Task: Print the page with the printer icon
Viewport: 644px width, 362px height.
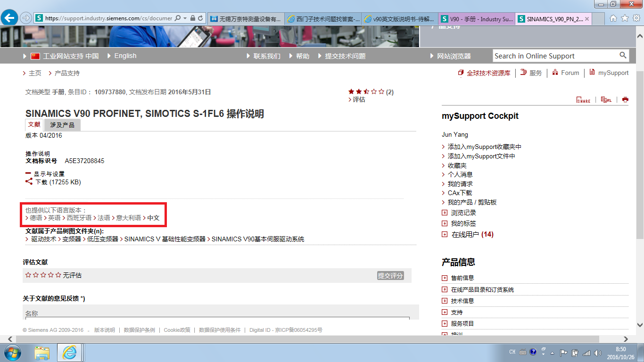Action: (x=625, y=99)
